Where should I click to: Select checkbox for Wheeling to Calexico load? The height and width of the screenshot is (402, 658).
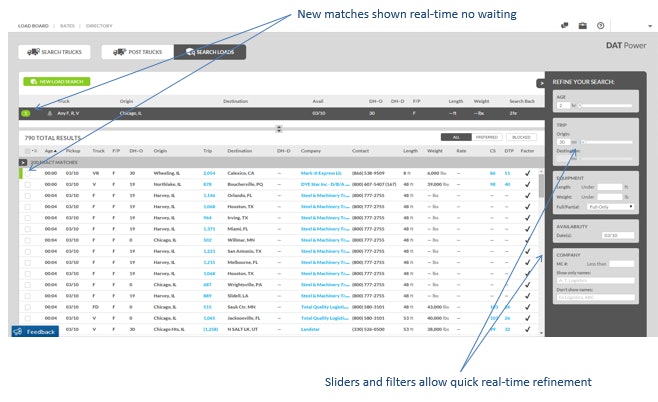28,173
